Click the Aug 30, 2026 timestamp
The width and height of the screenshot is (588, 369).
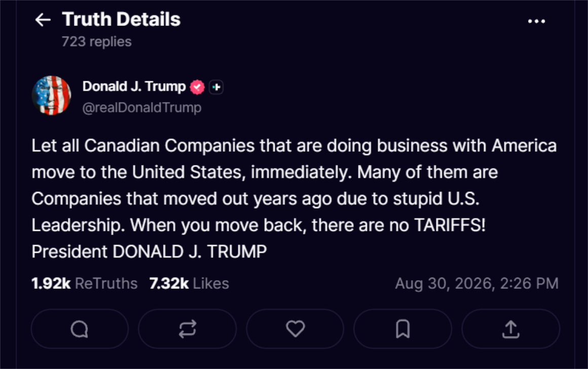pyautogui.click(x=476, y=283)
